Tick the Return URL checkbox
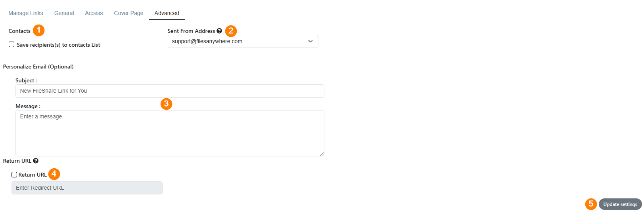The width and height of the screenshot is (644, 217). pos(14,175)
